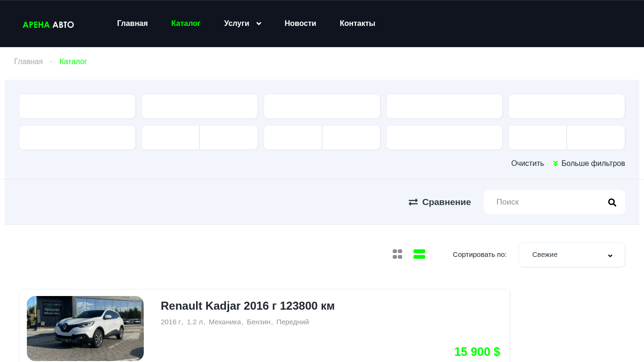
Task: Click the Каталог breadcrumb
Action: tap(73, 62)
